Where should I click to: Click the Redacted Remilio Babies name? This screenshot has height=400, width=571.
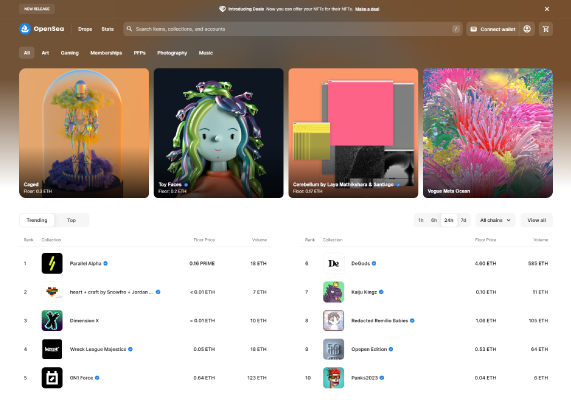[379, 321]
